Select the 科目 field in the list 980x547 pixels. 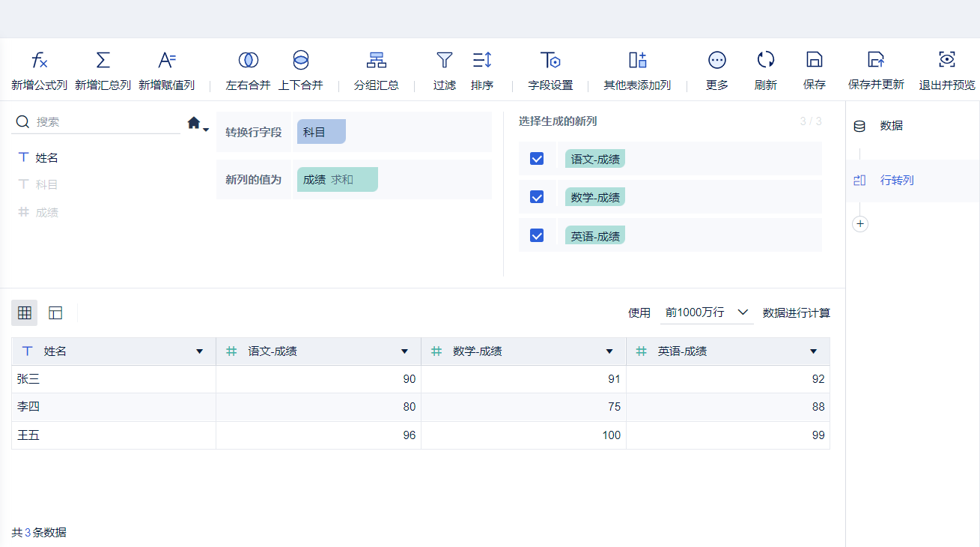[x=47, y=184]
